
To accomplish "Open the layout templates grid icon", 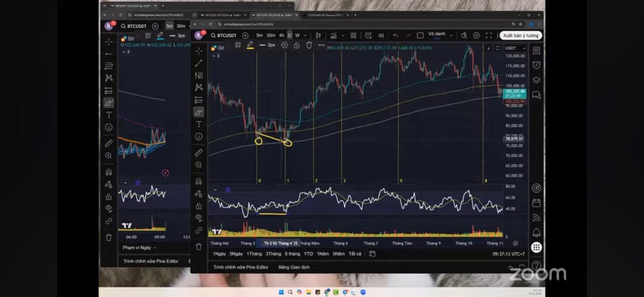I will tap(353, 35).
